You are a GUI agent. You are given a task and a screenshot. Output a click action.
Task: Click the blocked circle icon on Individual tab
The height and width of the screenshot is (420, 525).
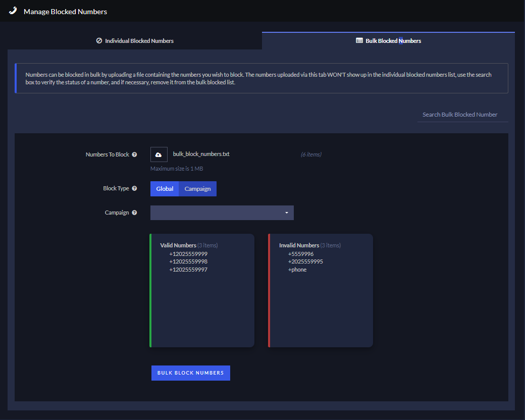tap(99, 40)
